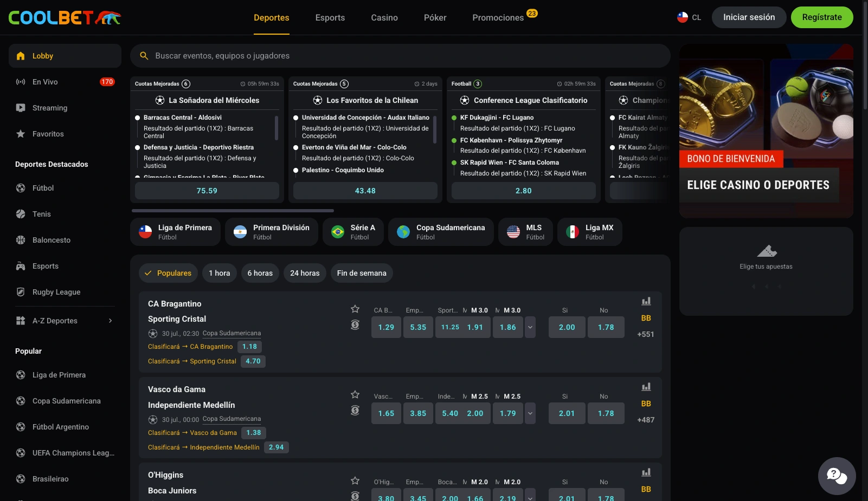The height and width of the screenshot is (501, 868).
Task: Open statistics chart for O'Higgins match
Action: click(646, 472)
